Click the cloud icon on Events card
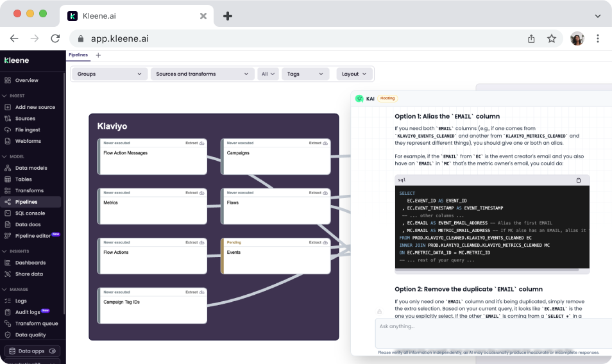Viewport: 612px width, 364px height. coord(325,242)
